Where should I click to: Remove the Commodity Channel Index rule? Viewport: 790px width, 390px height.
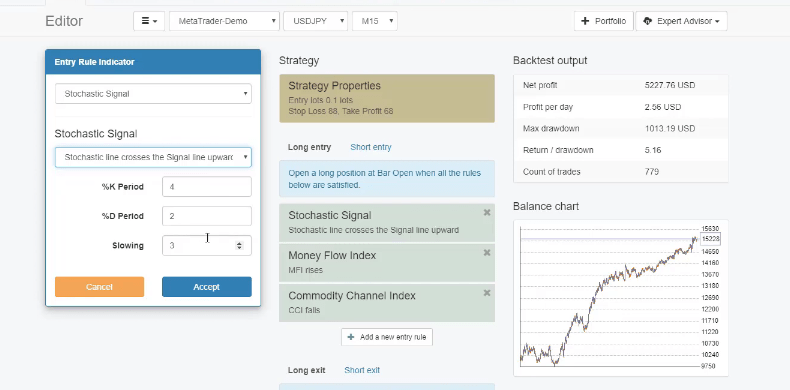(487, 293)
